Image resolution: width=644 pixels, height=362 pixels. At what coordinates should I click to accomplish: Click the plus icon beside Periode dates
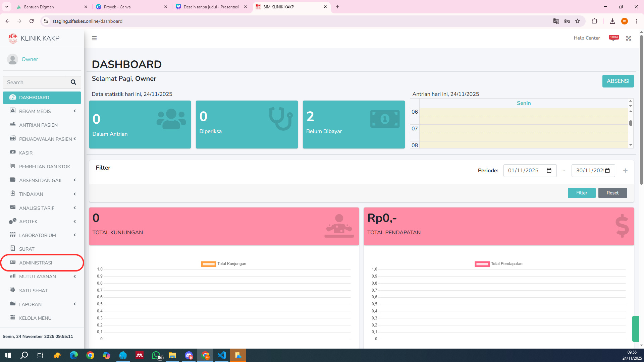point(625,171)
